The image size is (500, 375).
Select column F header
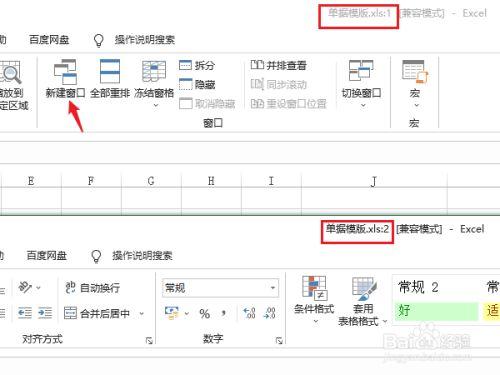click(x=91, y=181)
